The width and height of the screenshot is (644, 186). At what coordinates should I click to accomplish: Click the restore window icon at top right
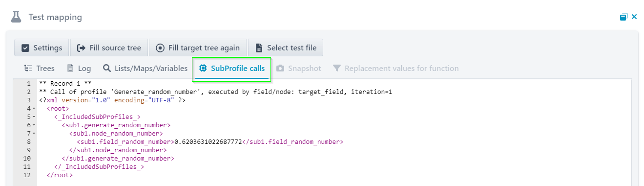623,17
